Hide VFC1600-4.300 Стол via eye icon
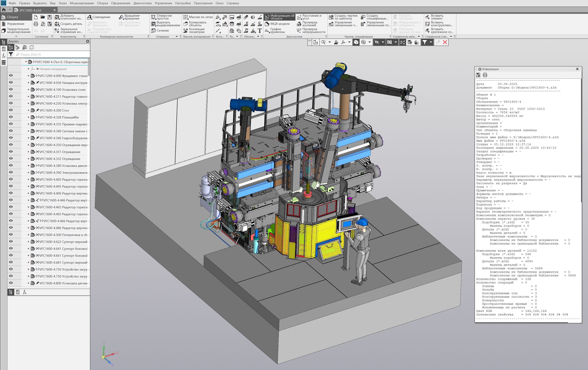Image resolution: width=588 pixels, height=370 pixels. [11, 110]
